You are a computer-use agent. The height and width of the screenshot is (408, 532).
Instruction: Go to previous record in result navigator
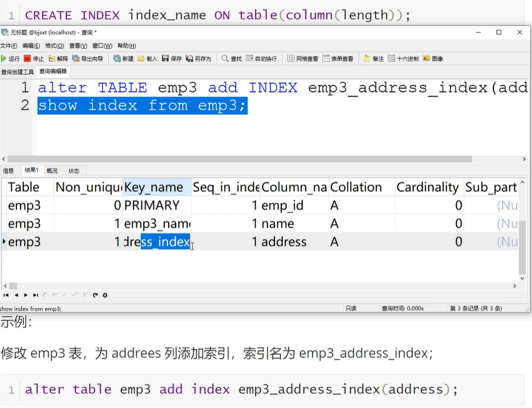tap(16, 295)
